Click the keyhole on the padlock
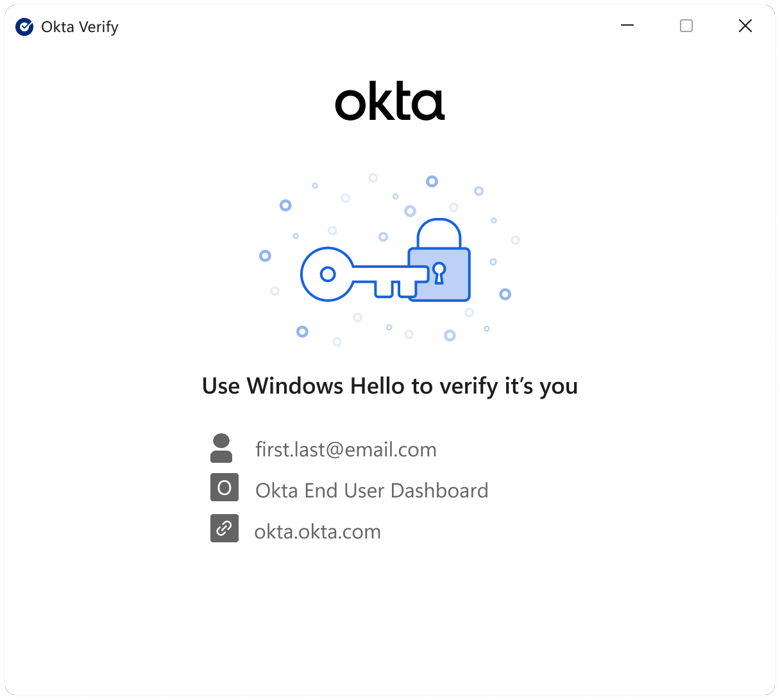Screen dimensions: 780x700 click(x=439, y=271)
